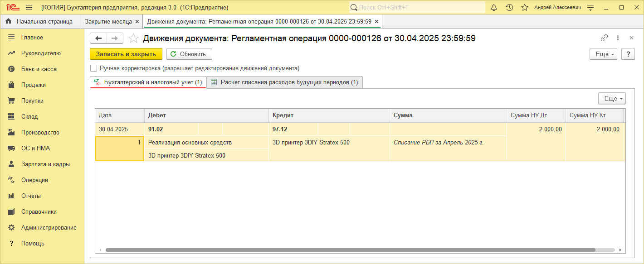Go back with the left arrow
Screen dimensions: 644x264
(x=98, y=38)
